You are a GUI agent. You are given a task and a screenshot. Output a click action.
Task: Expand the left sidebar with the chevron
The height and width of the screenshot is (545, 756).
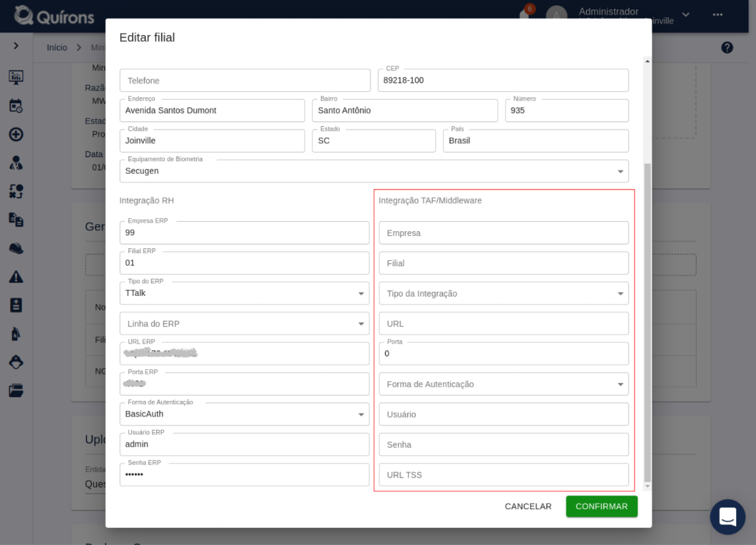[16, 46]
